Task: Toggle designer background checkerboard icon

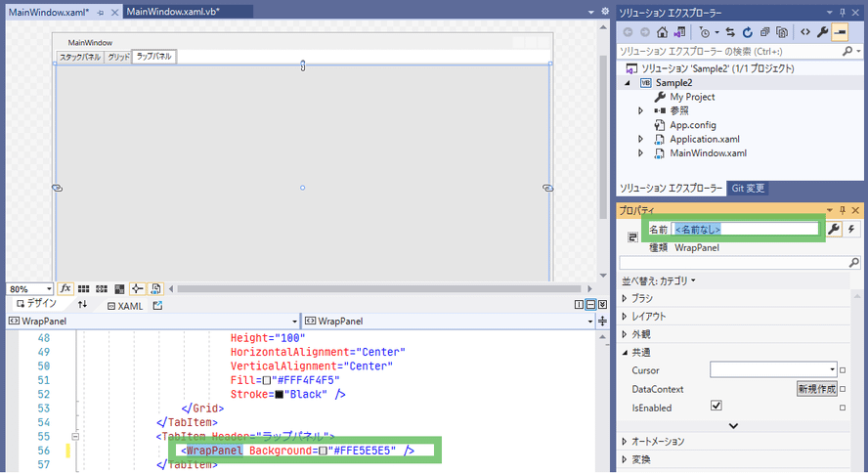Action: [x=119, y=288]
